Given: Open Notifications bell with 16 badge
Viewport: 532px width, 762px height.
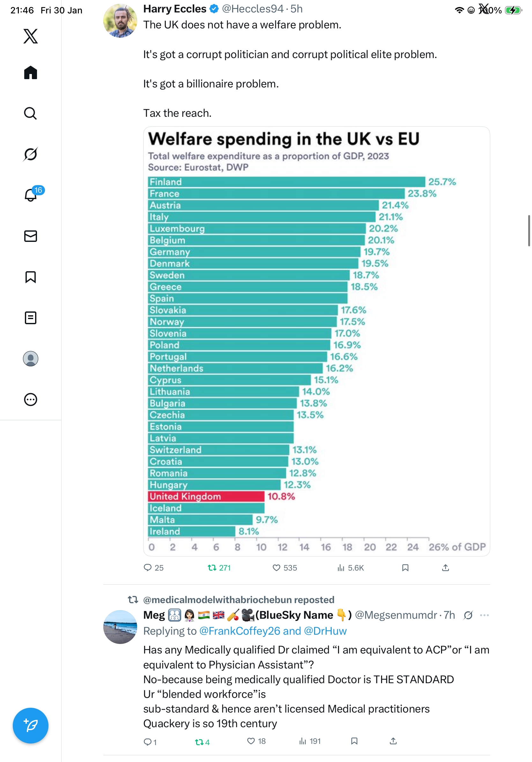Looking at the screenshot, I should tap(31, 195).
